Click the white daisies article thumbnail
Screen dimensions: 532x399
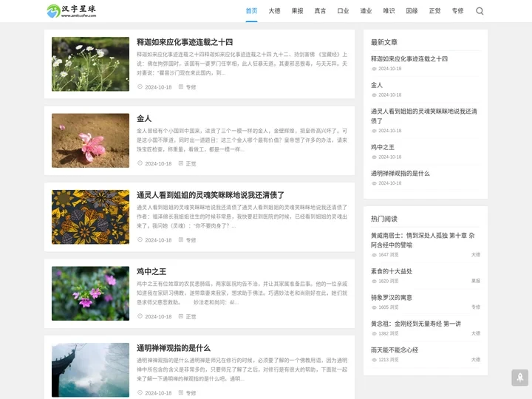tap(90, 64)
